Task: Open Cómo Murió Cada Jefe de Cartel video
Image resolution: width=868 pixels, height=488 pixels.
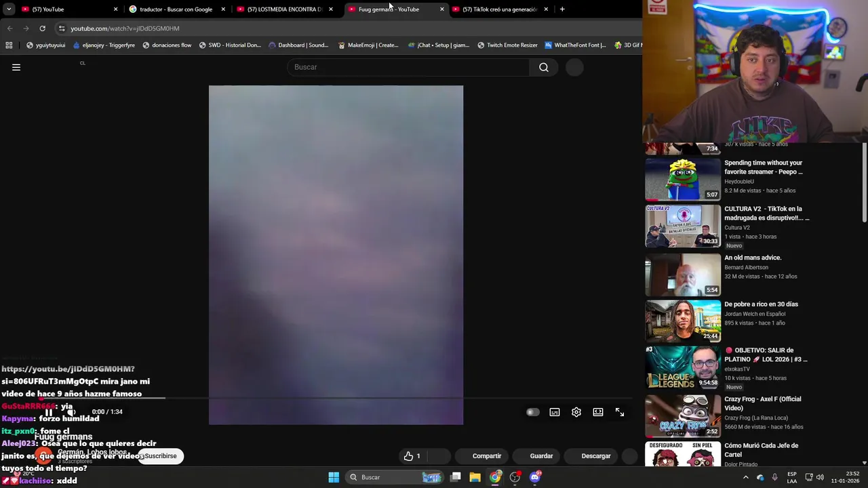Action: click(x=761, y=450)
